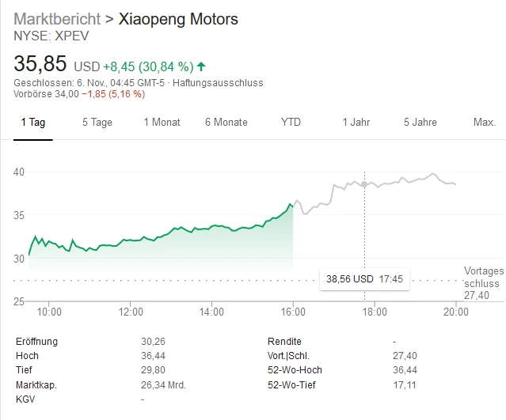Image resolution: width=506 pixels, height=420 pixels.
Task: Show the 6 Monate chart range
Action: (226, 123)
